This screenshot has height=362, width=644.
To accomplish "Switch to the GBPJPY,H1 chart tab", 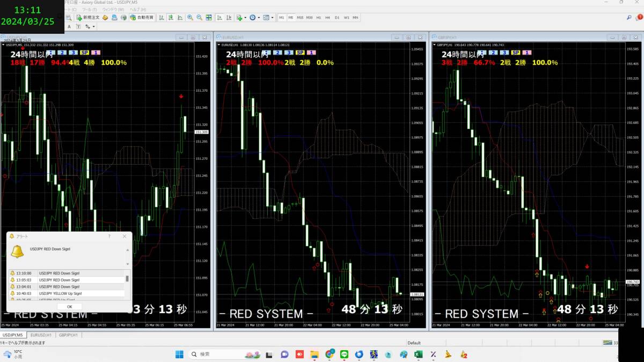I will click(x=68, y=335).
